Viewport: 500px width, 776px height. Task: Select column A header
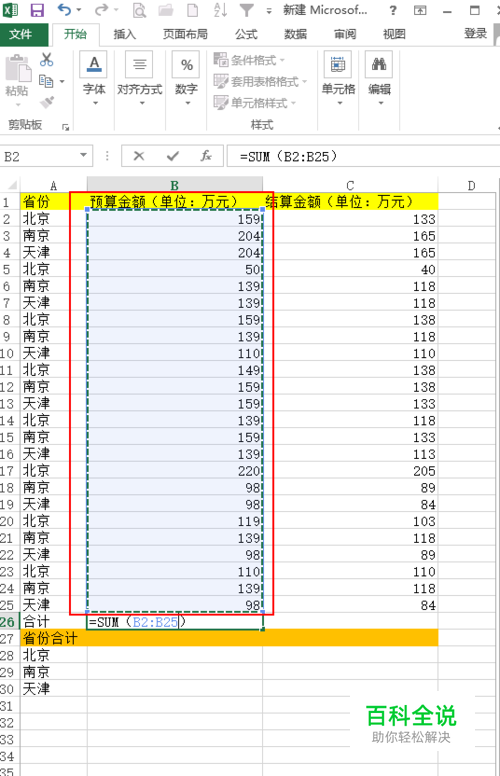pos(53,186)
